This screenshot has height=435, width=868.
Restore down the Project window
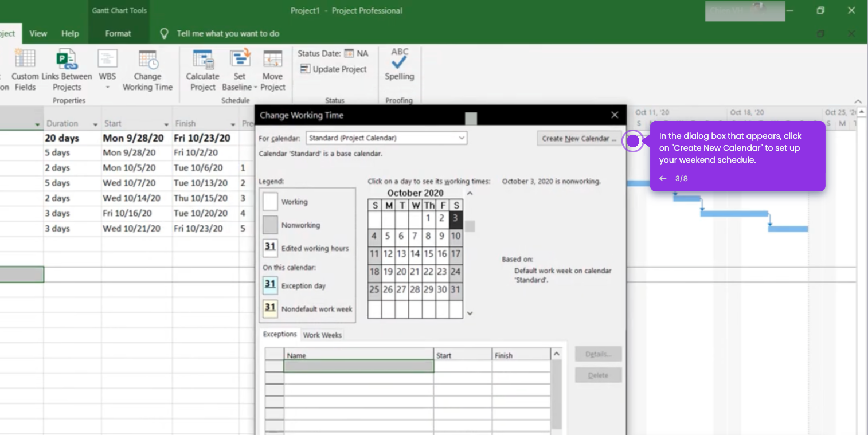(x=821, y=10)
